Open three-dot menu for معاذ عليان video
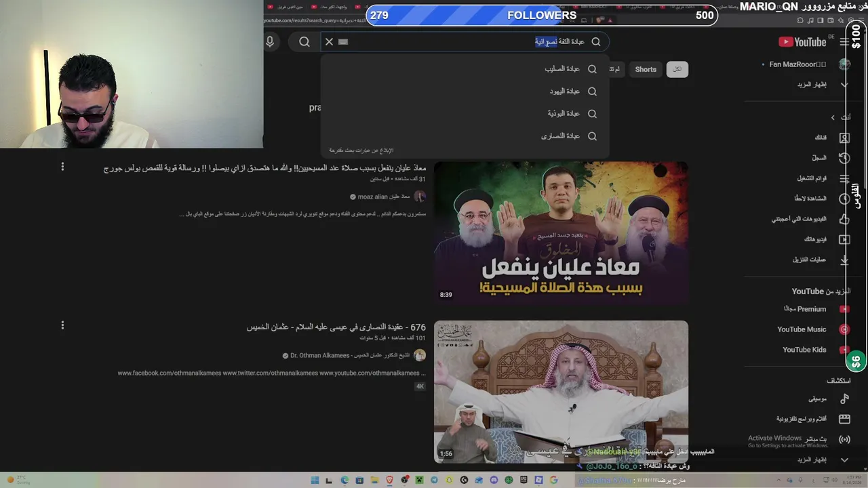The height and width of the screenshot is (488, 868). [62, 167]
